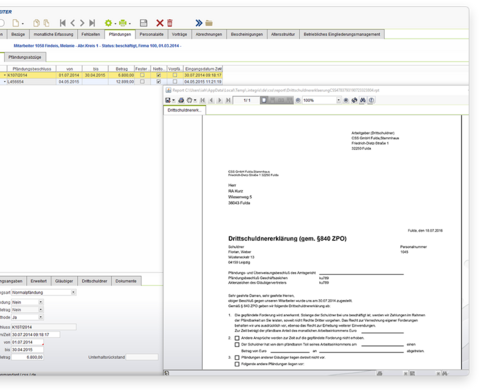Sort by Pfändungsbeschluss column header
This screenshot has height=391, width=480.
pos(32,69)
